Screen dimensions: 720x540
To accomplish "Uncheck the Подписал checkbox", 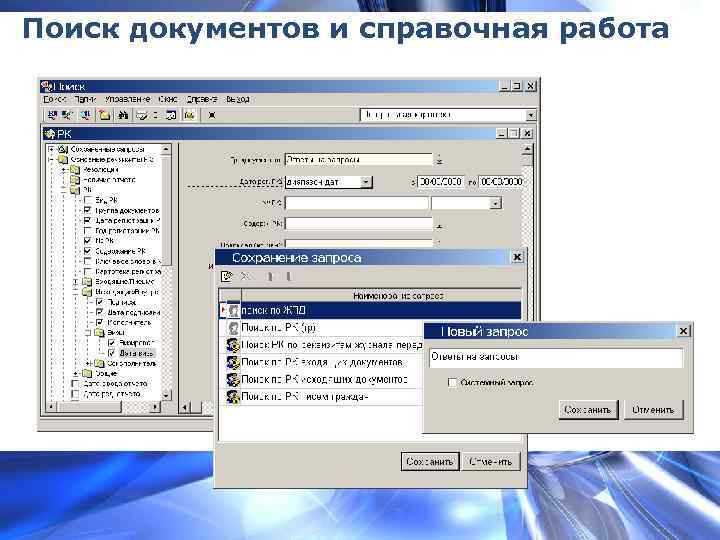I will pyautogui.click(x=99, y=302).
